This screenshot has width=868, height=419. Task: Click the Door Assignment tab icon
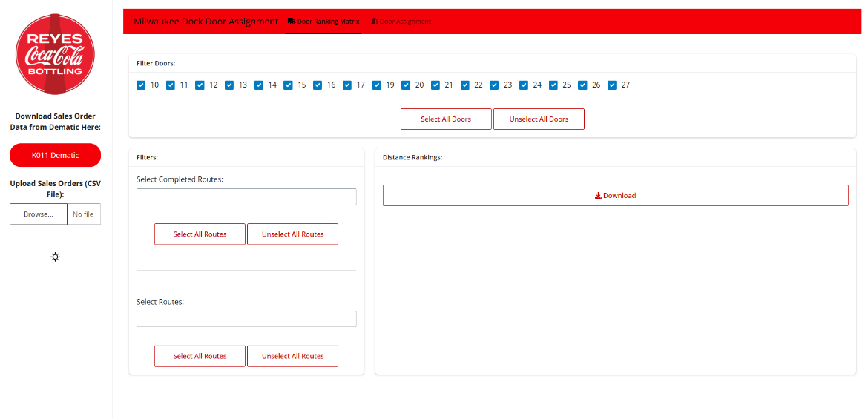pos(375,22)
